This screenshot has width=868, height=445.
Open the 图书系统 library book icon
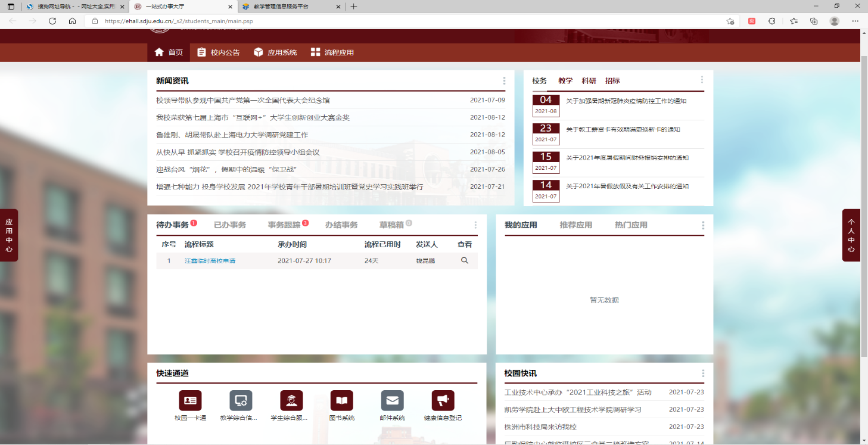341,400
